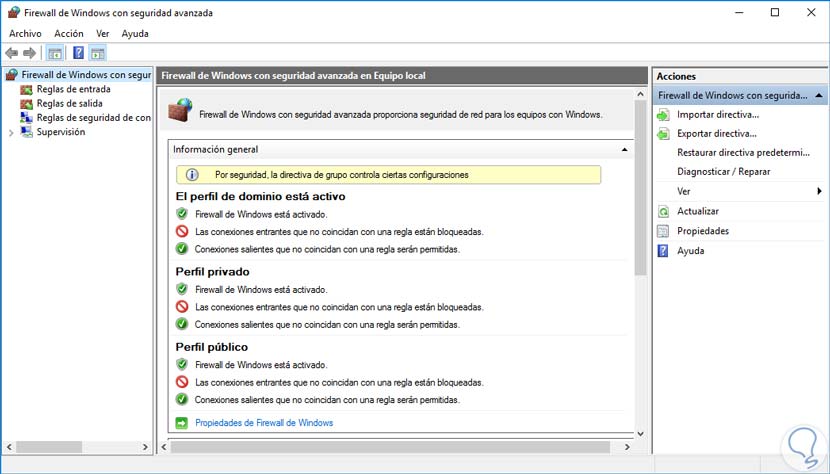This screenshot has height=474, width=830.
Task: Click the Importar directiva icon
Action: pos(663,114)
